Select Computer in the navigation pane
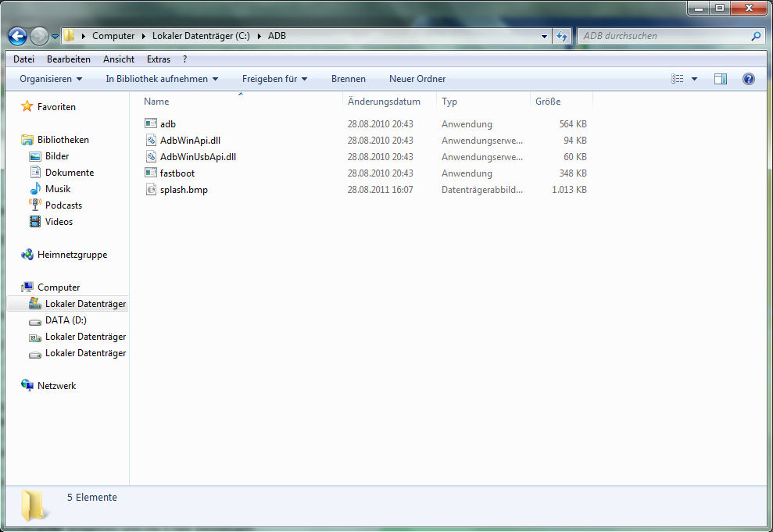 [x=59, y=287]
